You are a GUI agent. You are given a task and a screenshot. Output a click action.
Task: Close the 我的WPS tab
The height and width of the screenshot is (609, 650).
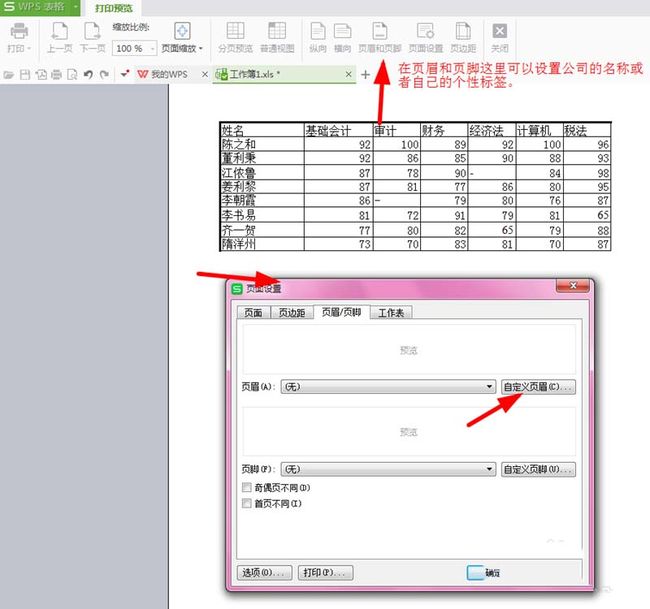pyautogui.click(x=205, y=75)
